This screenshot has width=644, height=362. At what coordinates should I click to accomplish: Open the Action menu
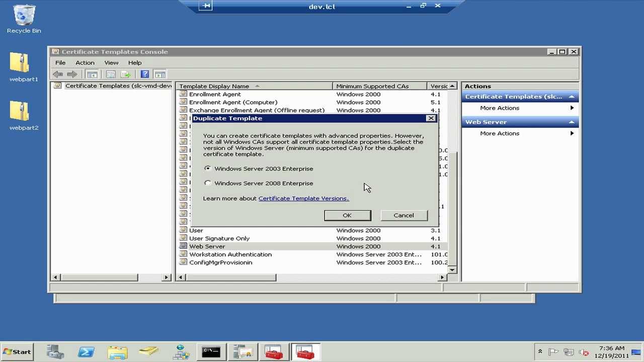85,63
